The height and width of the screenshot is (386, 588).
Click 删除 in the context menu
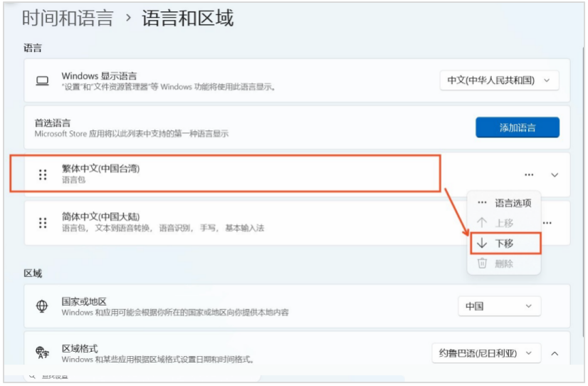tap(504, 264)
